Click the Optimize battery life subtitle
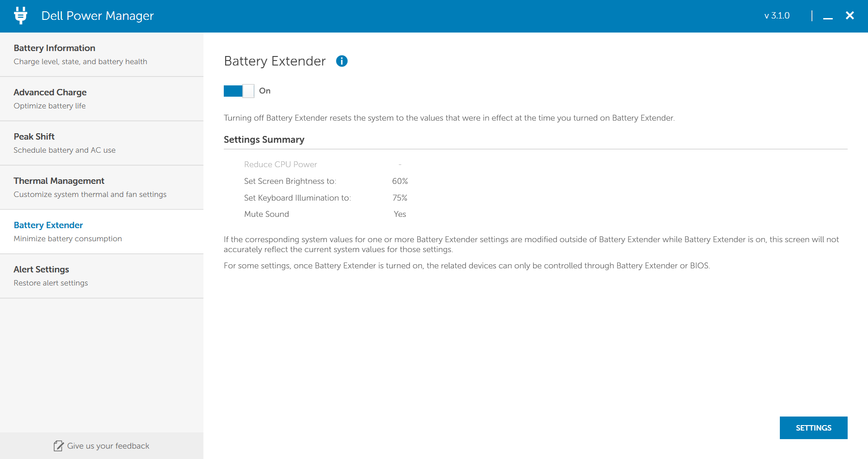 tap(50, 106)
